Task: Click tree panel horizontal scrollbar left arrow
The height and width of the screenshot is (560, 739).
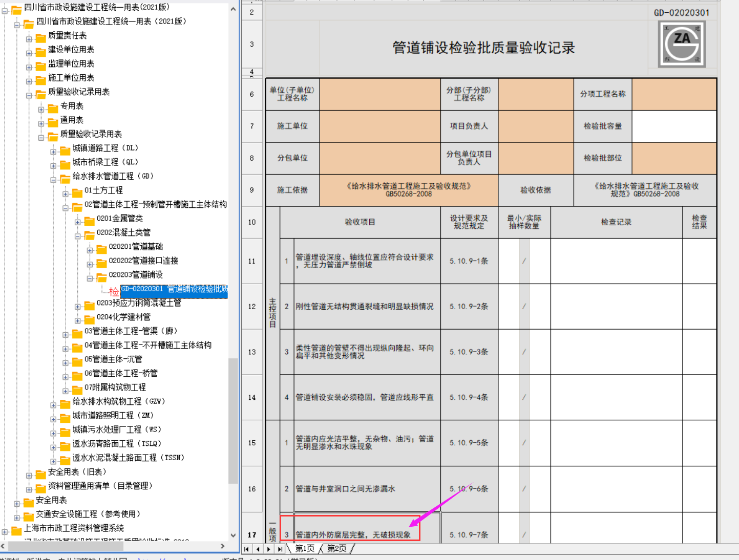Action: point(4,546)
